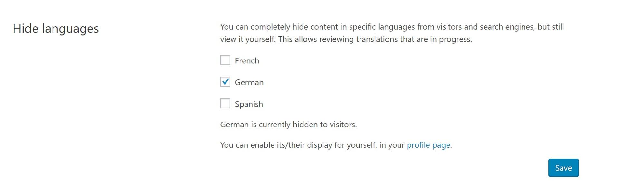Click the words 'specific languages' in description

point(382,27)
